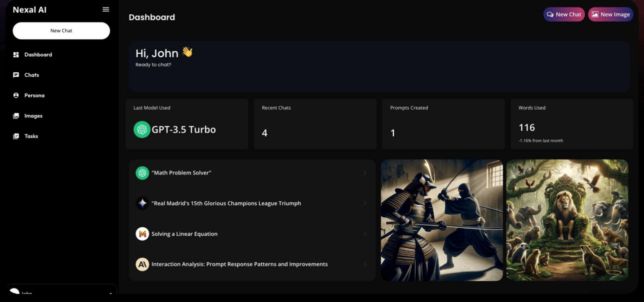Expand chevron on Real Madrid chat row
This screenshot has width=644, height=302.
(365, 203)
